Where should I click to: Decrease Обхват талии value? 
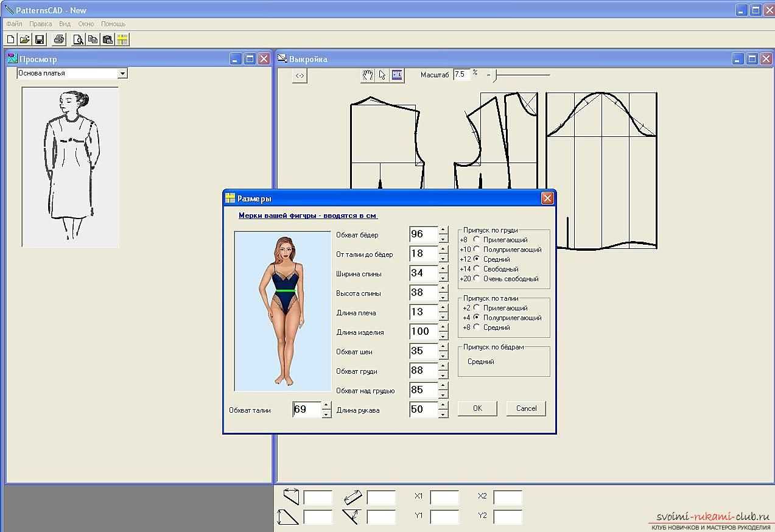[x=326, y=414]
